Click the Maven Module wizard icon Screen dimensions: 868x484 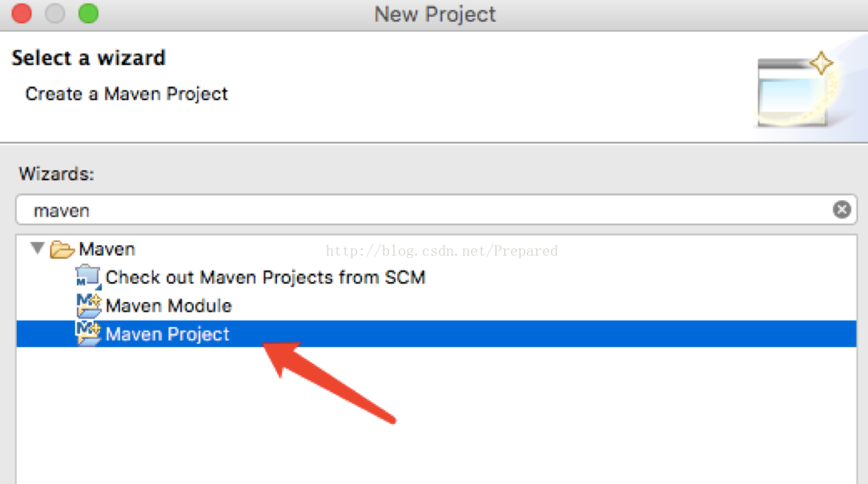[89, 305]
